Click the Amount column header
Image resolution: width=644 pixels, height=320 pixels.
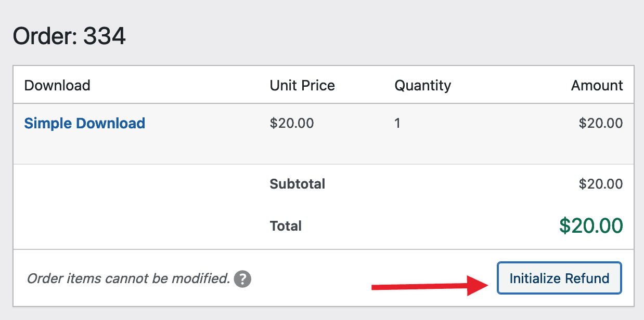pos(597,85)
